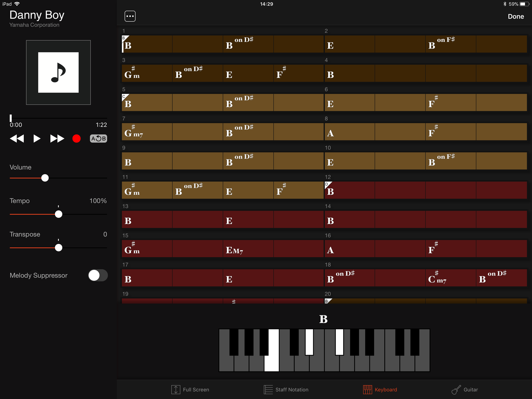This screenshot has width=532, height=399.
Task: Select the Guitar tab
Action: click(464, 390)
